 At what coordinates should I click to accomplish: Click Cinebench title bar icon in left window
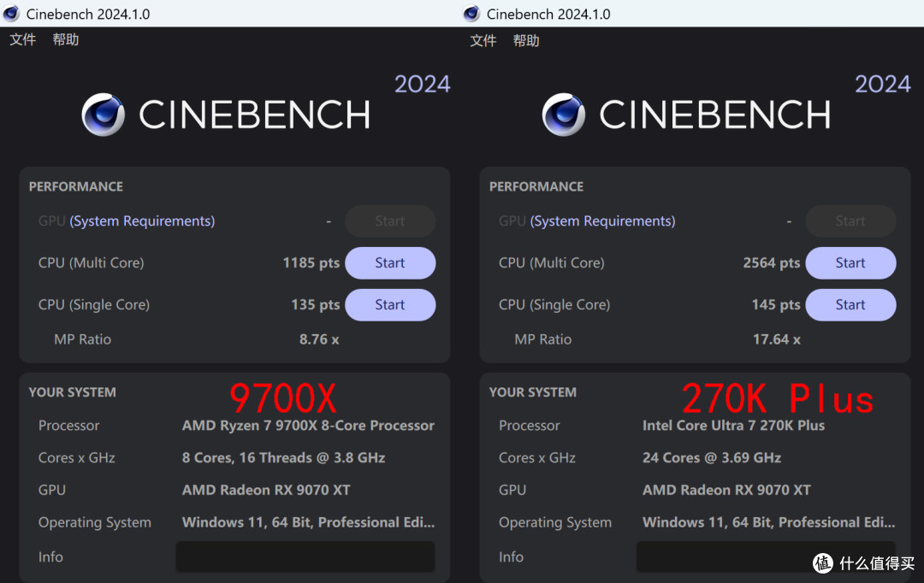[x=11, y=14]
